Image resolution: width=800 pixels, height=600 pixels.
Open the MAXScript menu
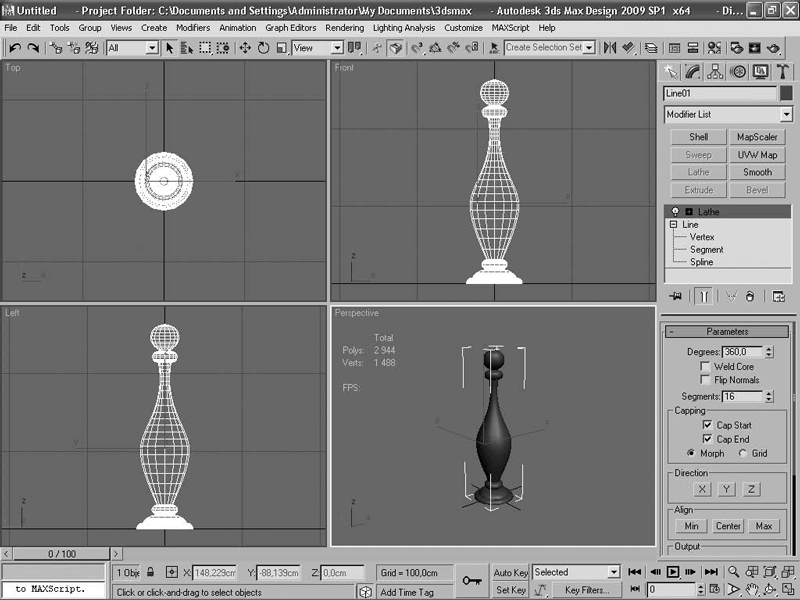pos(510,28)
